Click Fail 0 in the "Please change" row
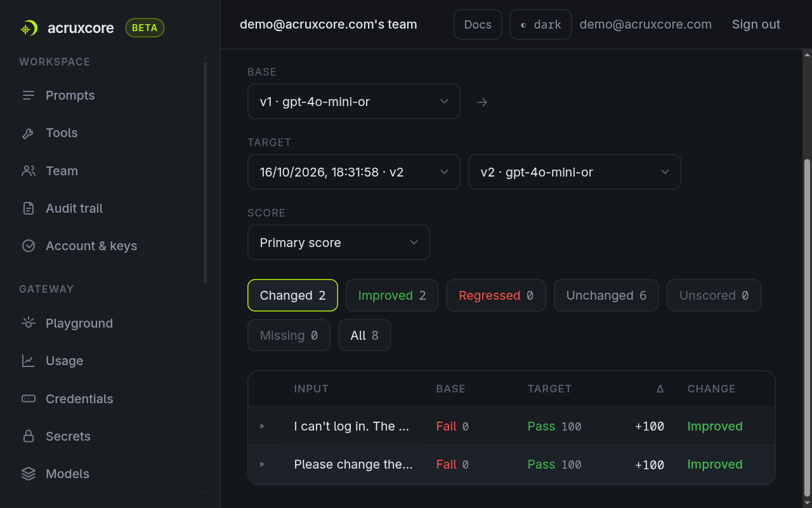 point(452,464)
